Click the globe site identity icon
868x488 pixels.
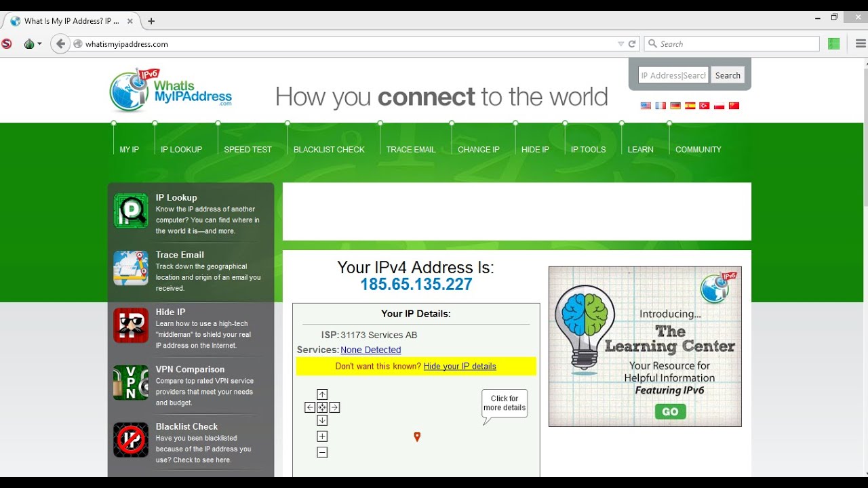click(78, 44)
